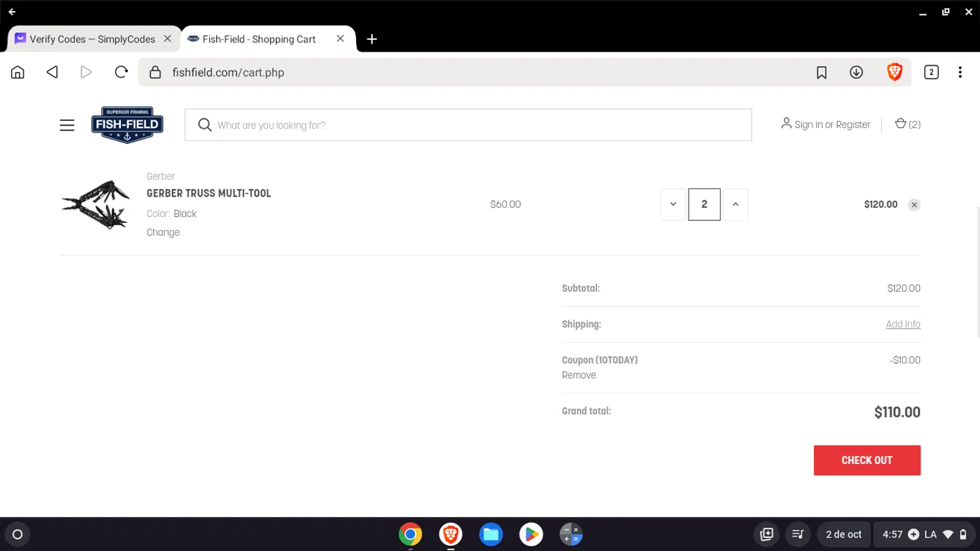Screen dimensions: 980x551
Task: Open the Gerber Truss Multi-Tool product thumbnail
Action: (x=95, y=205)
